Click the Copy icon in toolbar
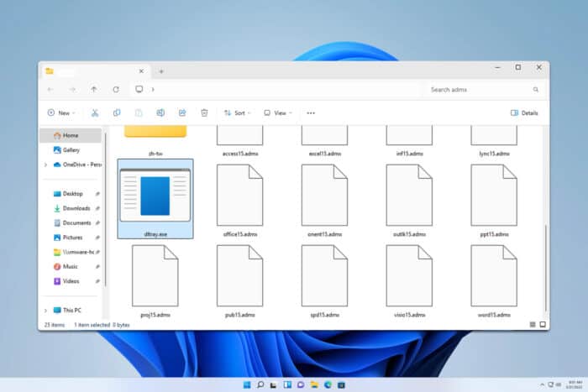 (x=117, y=112)
